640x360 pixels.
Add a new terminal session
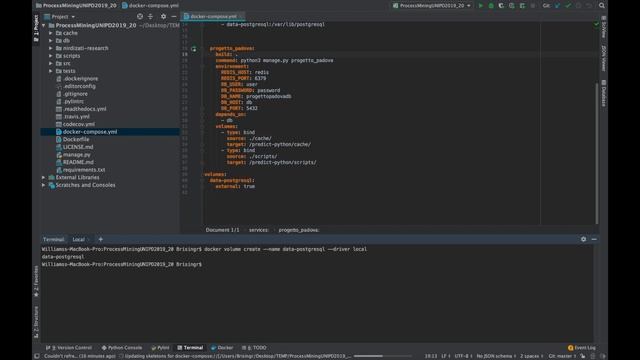pos(100,239)
